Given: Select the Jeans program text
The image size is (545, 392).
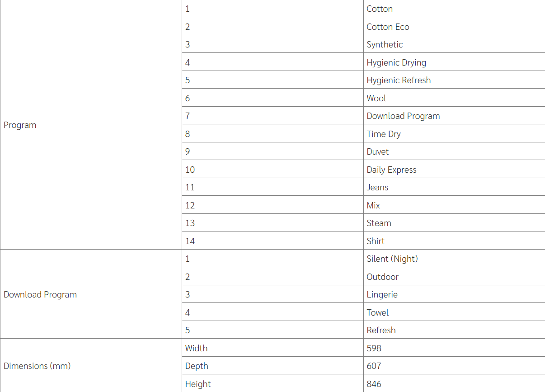Looking at the screenshot, I should (377, 187).
